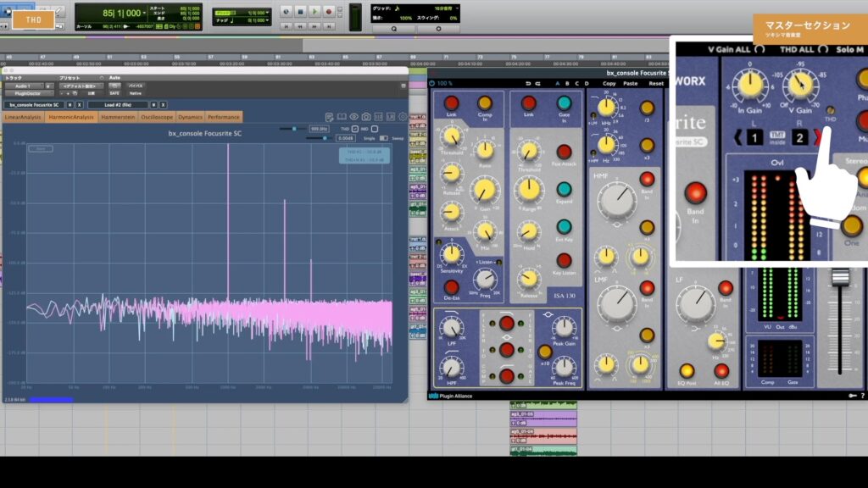
Task: Toggle bx_console plugin power icon
Action: (431, 84)
